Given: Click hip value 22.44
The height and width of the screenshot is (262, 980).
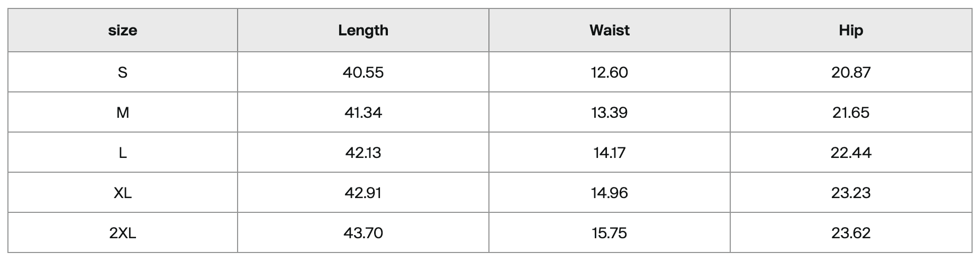Looking at the screenshot, I should point(850,153).
